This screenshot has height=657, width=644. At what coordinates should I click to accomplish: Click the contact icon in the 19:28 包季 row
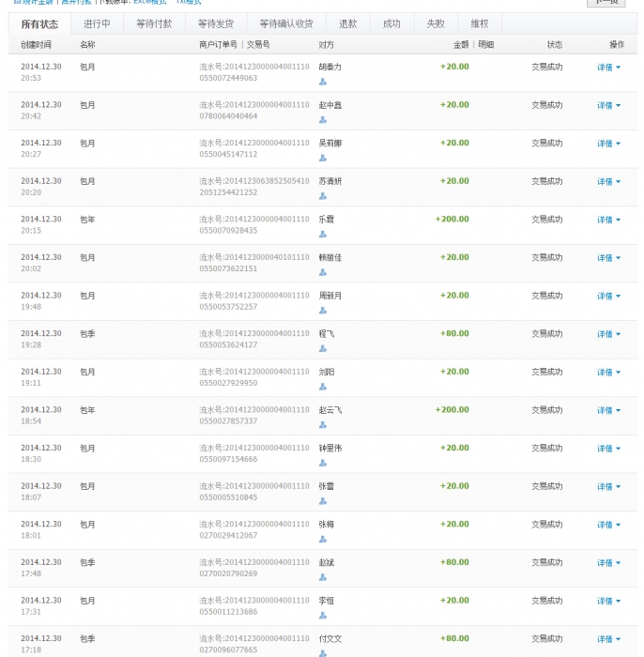coord(323,349)
